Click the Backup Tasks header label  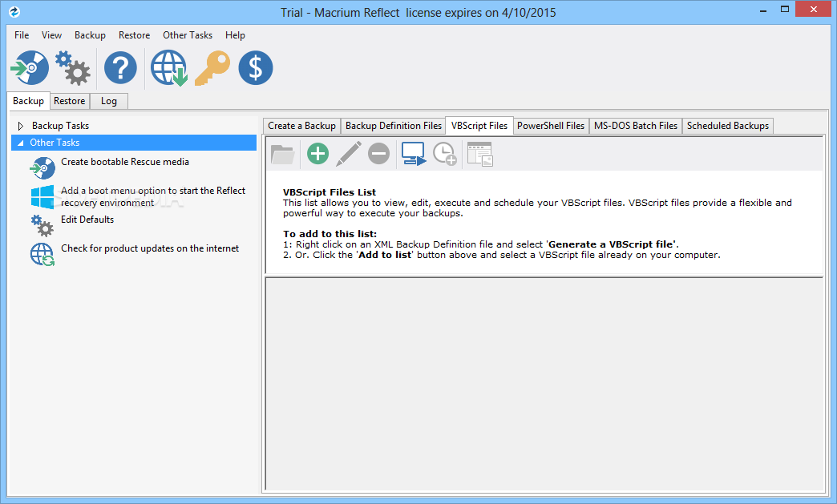tap(60, 126)
